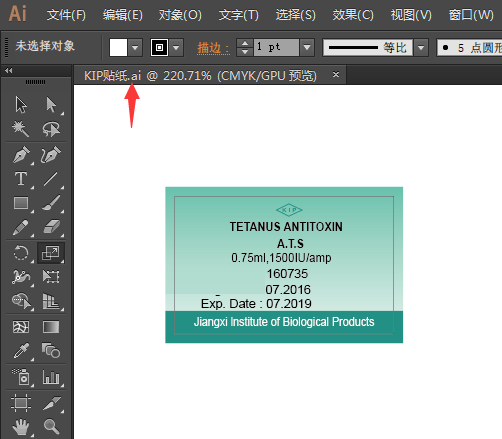Click the stroke color swatch

159,48
